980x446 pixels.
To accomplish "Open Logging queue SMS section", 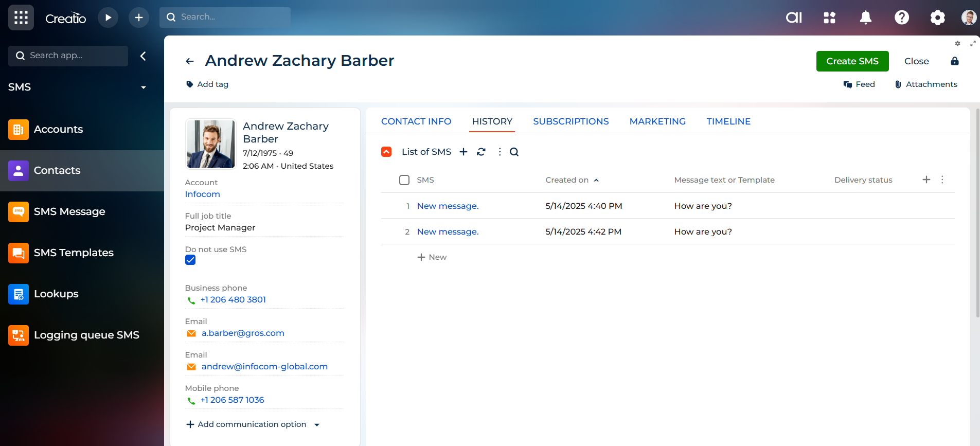I will pos(82,335).
